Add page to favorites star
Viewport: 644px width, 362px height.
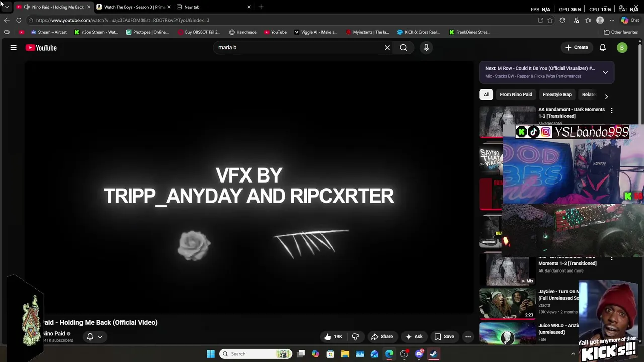(x=550, y=20)
